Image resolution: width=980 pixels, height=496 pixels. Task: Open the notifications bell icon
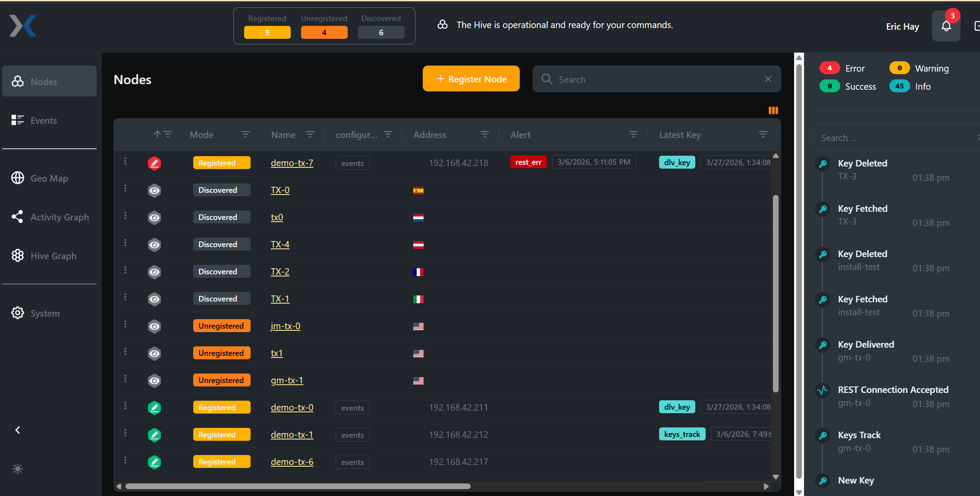pos(946,26)
